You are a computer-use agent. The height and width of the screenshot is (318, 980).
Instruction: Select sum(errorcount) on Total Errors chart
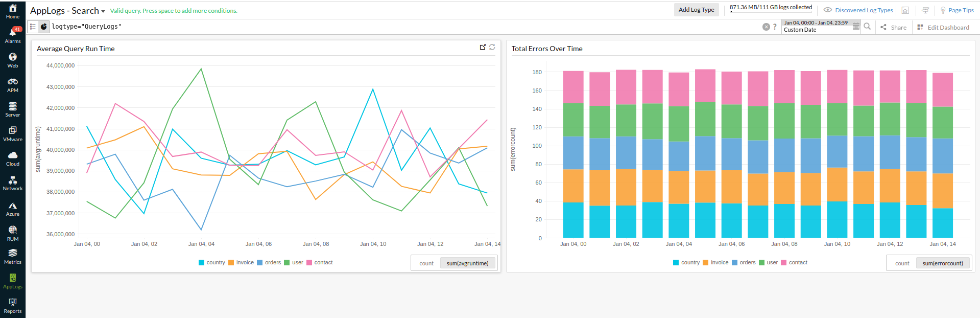click(943, 263)
